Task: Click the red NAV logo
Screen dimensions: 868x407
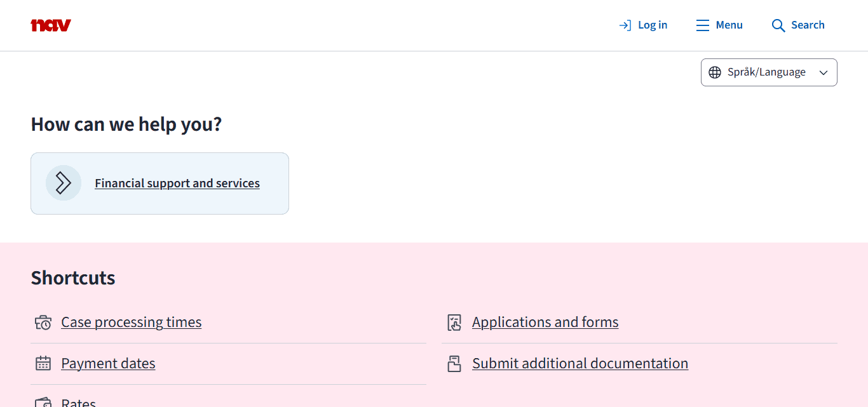Action: tap(51, 25)
